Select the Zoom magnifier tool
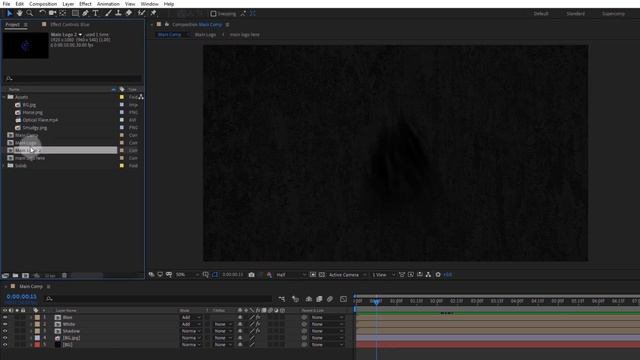 click(x=29, y=13)
